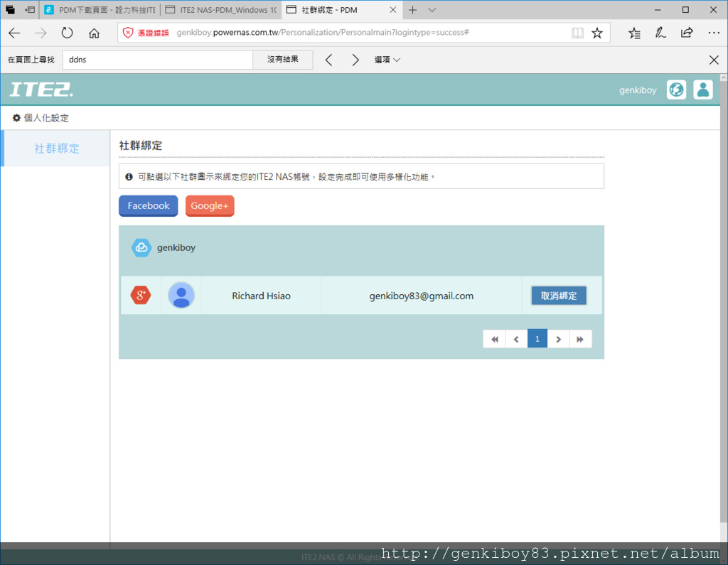728x565 pixels.
Task: Click the browser forward arrow
Action: point(41,33)
